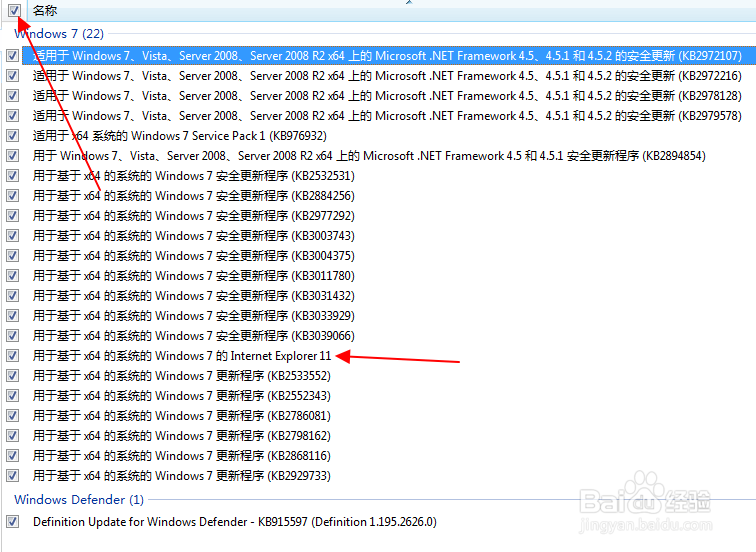Uncheck the KB2533552 update checkbox

click(x=13, y=376)
